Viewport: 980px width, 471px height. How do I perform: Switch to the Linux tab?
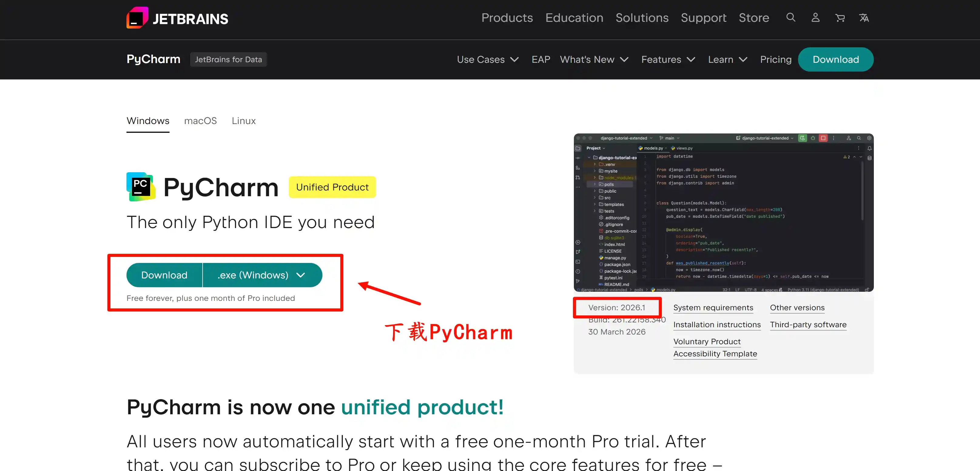tap(243, 121)
